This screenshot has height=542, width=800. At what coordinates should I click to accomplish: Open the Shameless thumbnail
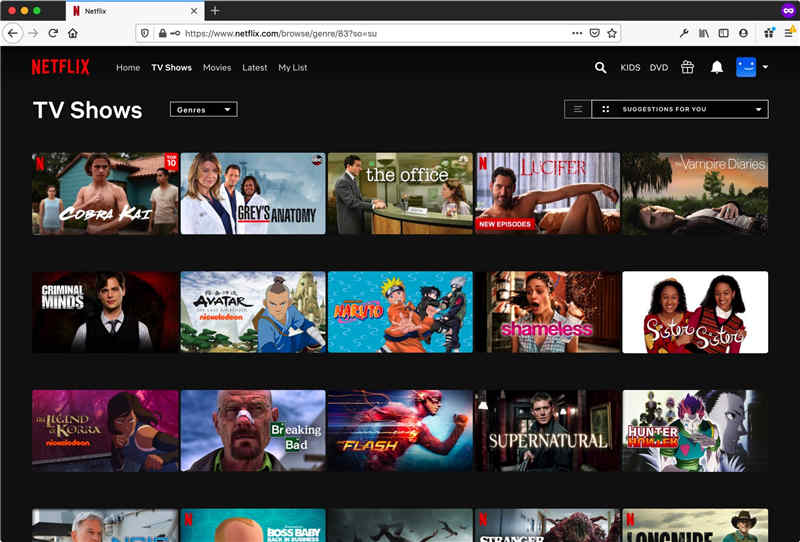tap(548, 312)
